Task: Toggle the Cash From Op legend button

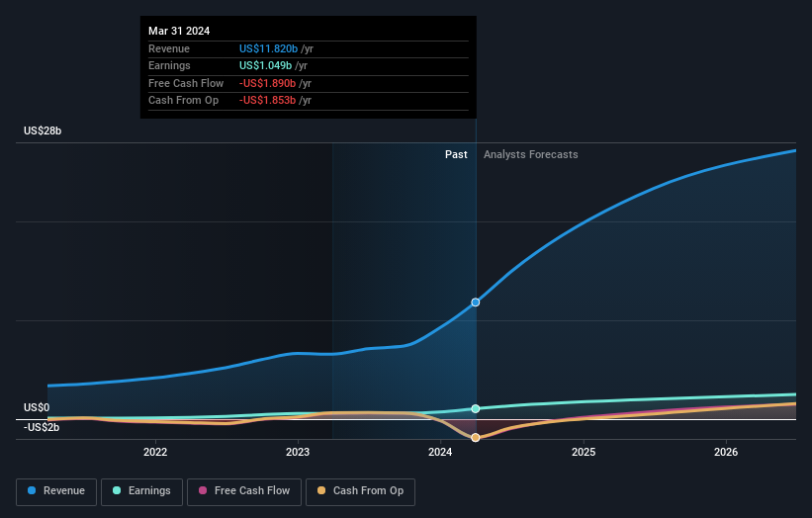Action: pos(360,491)
